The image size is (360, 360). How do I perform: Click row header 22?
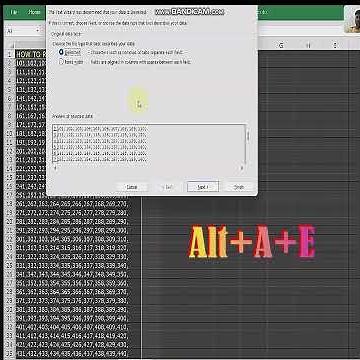10,239
